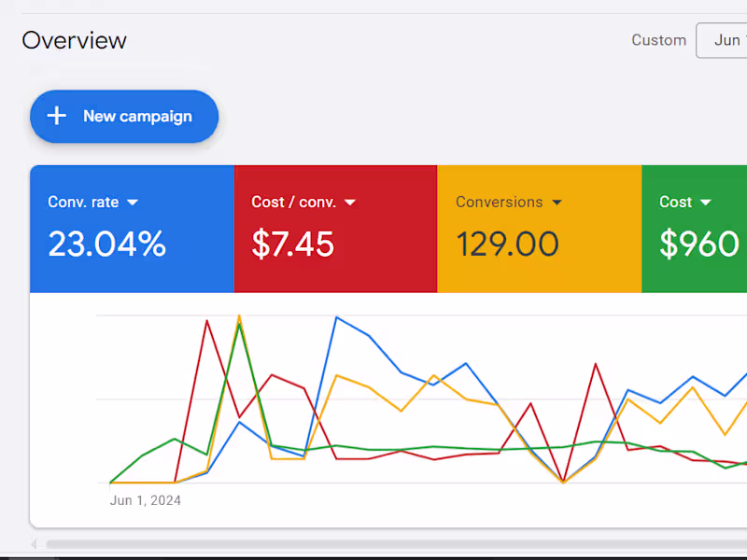Select the $960 cost value
Screen dimensions: 747x560
click(x=698, y=244)
